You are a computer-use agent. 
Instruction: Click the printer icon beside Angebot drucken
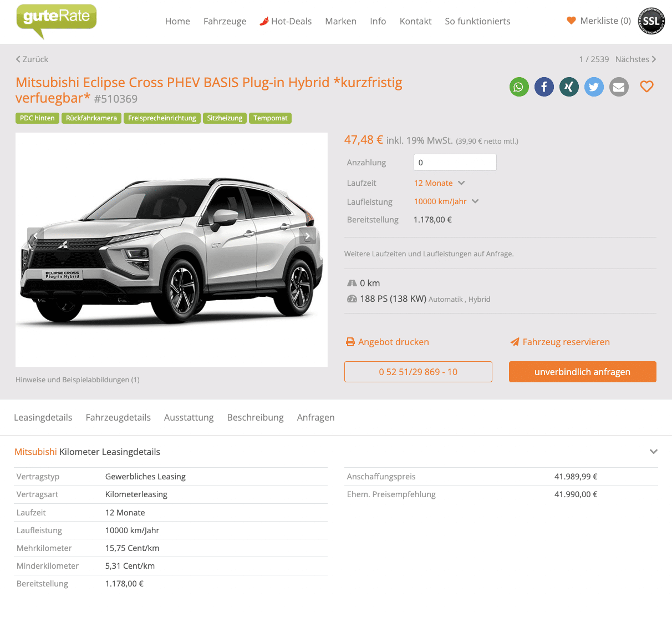pyautogui.click(x=350, y=342)
